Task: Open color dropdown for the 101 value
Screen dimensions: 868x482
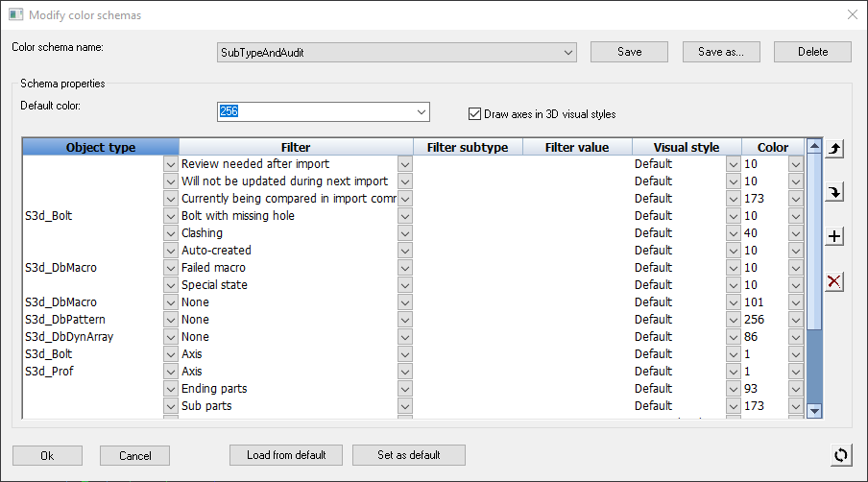Action: pyautogui.click(x=796, y=302)
